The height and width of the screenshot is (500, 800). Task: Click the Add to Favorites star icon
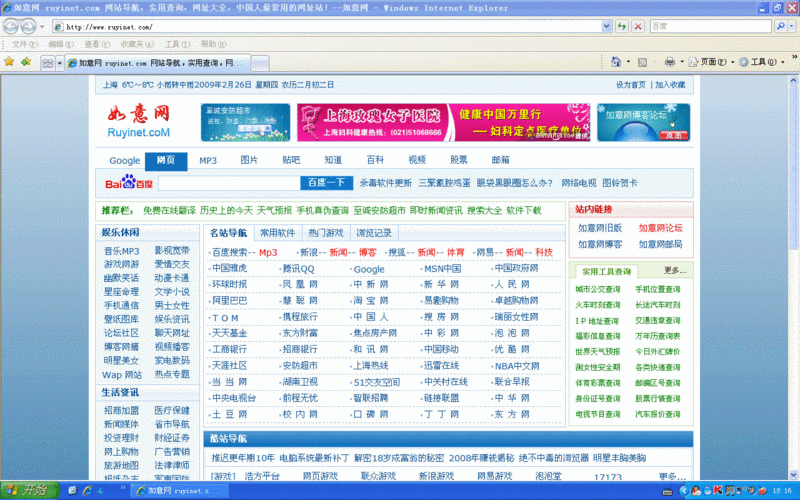[26, 62]
